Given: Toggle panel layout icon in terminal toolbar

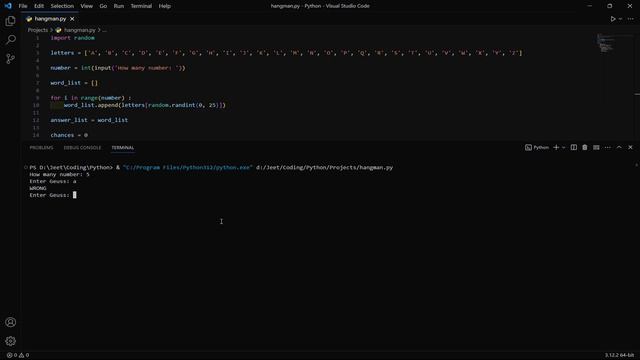Looking at the screenshot, I should pos(596,147).
